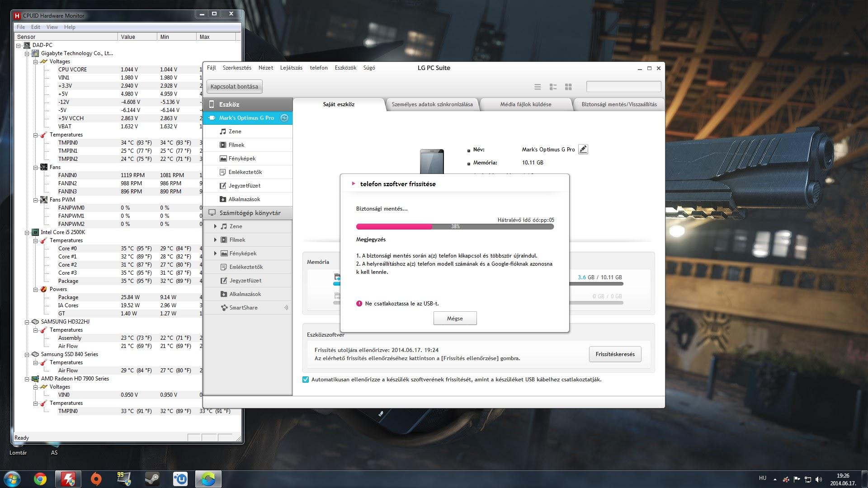Click the CPUID HWMonitor taskbar icon
This screenshot has height=488, width=868.
[x=68, y=479]
